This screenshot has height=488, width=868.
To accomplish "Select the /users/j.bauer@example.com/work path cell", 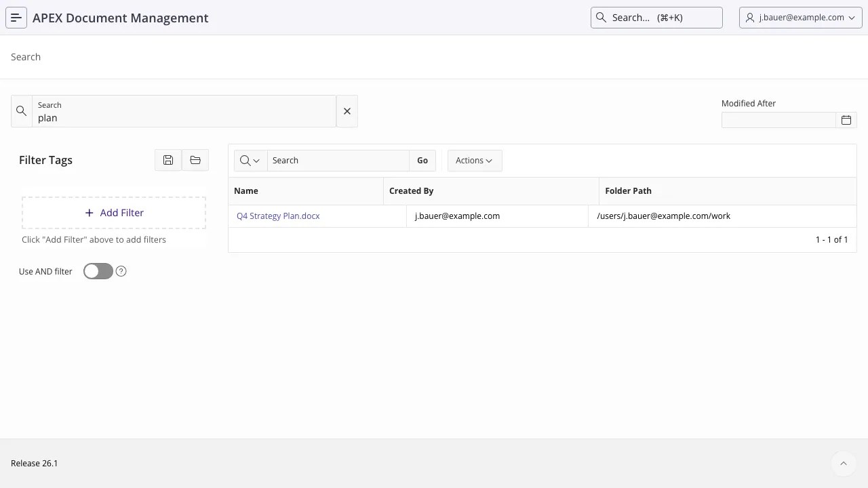I will click(723, 216).
